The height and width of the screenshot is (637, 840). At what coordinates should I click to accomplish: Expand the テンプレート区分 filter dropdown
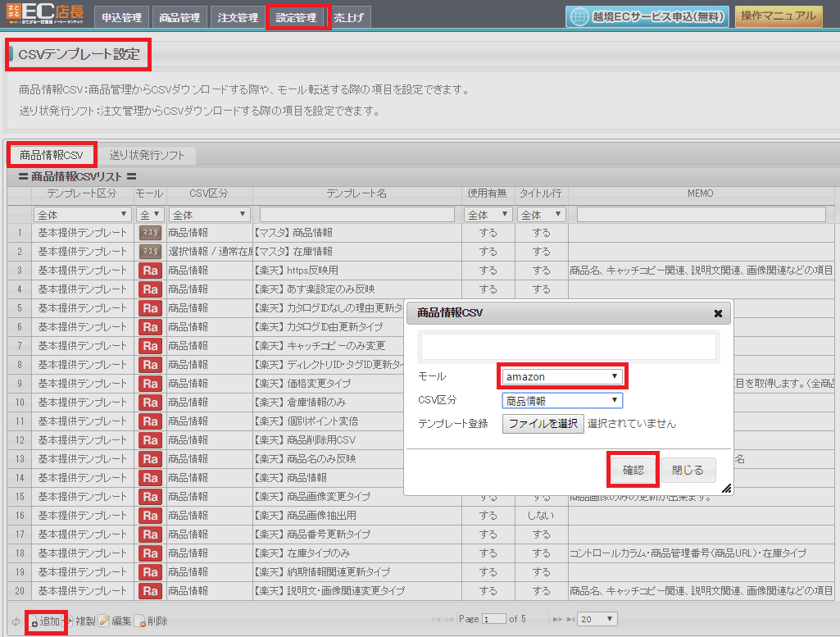[x=82, y=215]
